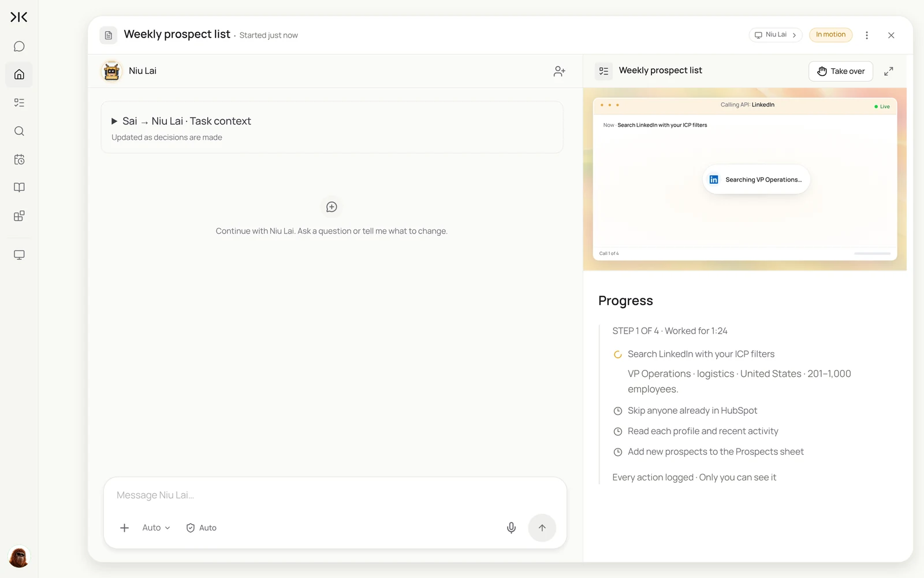Click the Skip anyone already in HubSpot step
Screen dimensions: 924x578
[x=692, y=410]
